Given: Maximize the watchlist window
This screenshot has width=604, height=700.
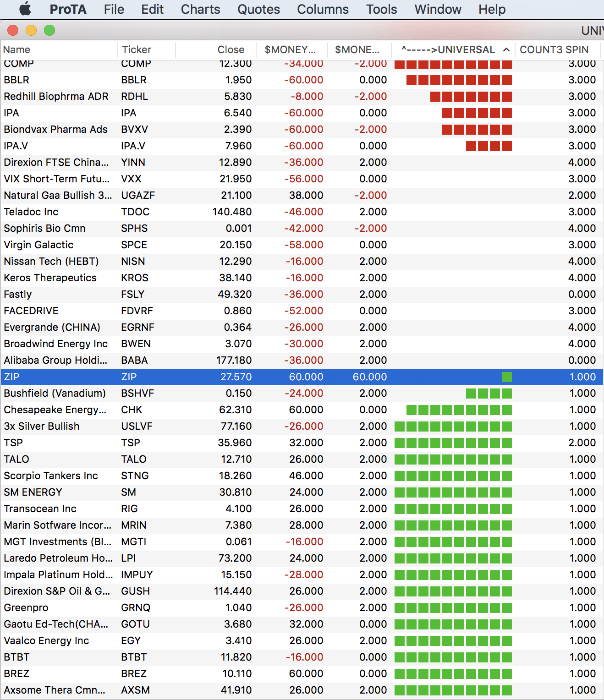Looking at the screenshot, I should 49,30.
